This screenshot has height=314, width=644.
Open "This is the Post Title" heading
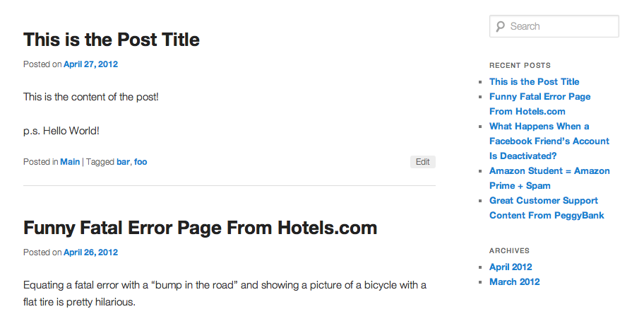pos(112,40)
